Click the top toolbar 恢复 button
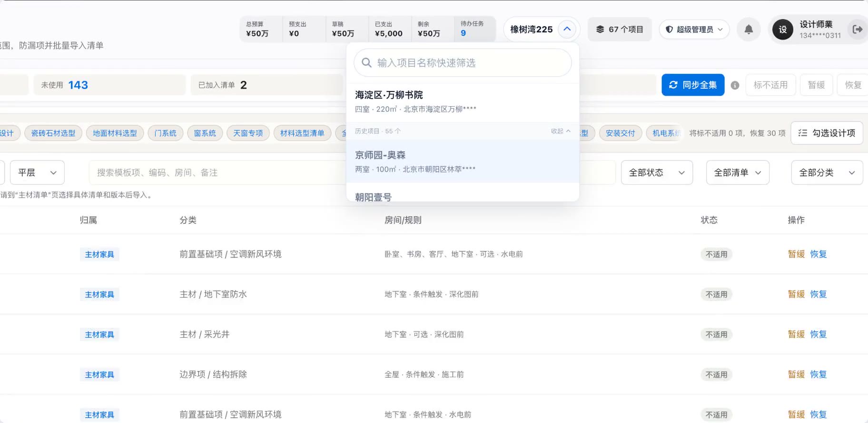Screen dimensions: 868x423 [853, 85]
